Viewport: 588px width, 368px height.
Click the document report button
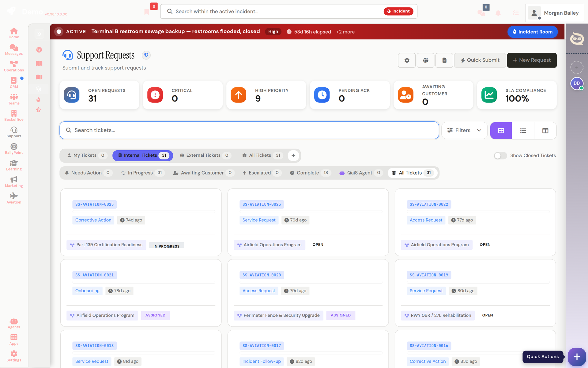coord(444,60)
